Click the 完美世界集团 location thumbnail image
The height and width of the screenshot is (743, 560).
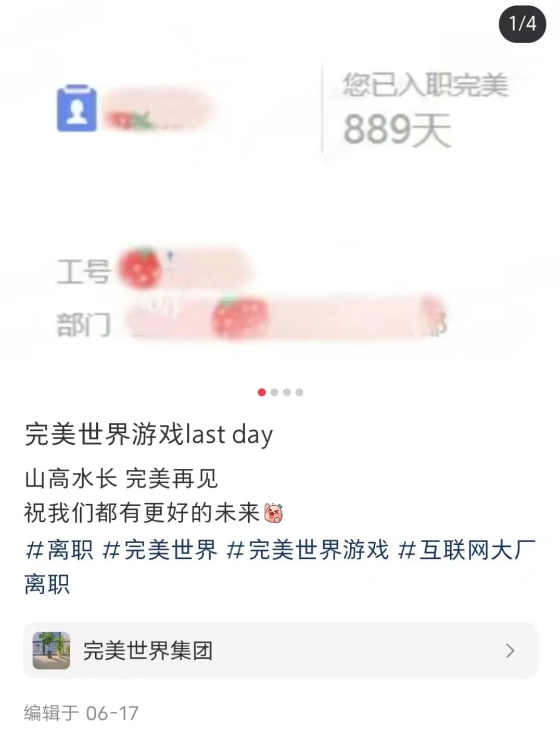click(x=51, y=650)
